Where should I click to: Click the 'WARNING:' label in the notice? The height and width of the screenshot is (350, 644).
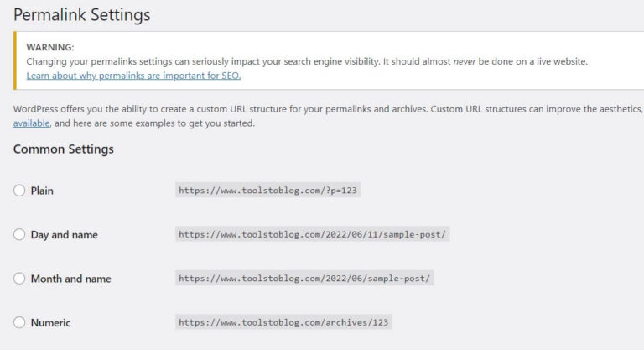click(x=50, y=47)
